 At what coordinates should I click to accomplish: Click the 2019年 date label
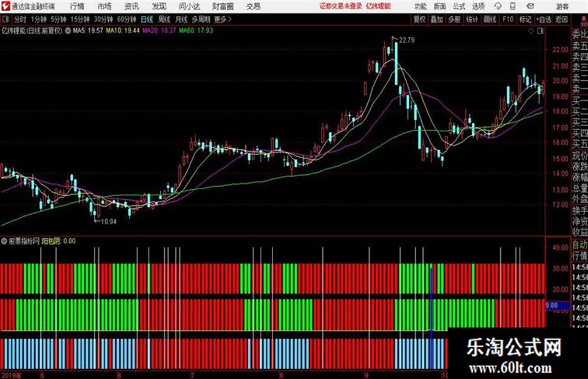11,375
